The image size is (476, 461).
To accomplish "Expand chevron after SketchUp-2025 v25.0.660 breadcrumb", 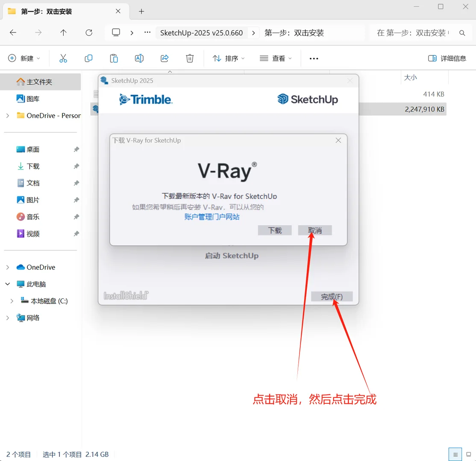I will coord(253,33).
